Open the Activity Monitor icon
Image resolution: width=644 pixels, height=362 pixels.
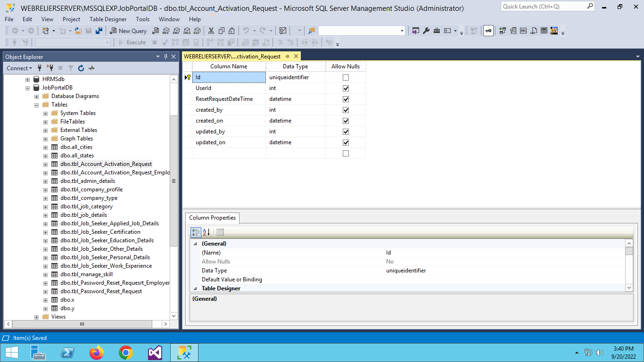[283, 31]
